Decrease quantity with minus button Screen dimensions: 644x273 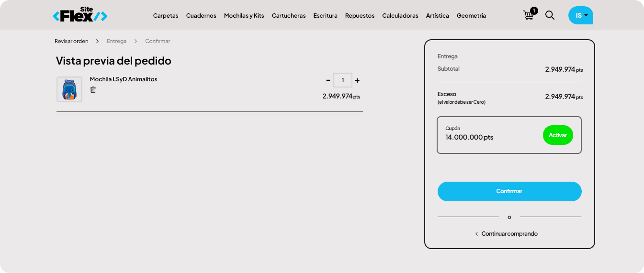pyautogui.click(x=328, y=80)
